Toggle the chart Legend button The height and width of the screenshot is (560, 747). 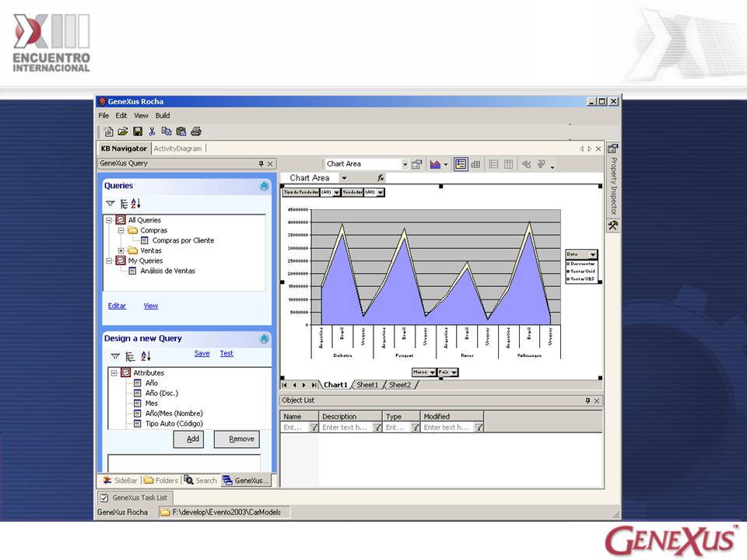coord(461,164)
